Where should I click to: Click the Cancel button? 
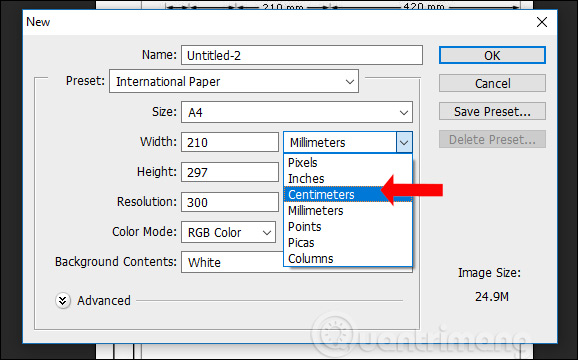[492, 83]
